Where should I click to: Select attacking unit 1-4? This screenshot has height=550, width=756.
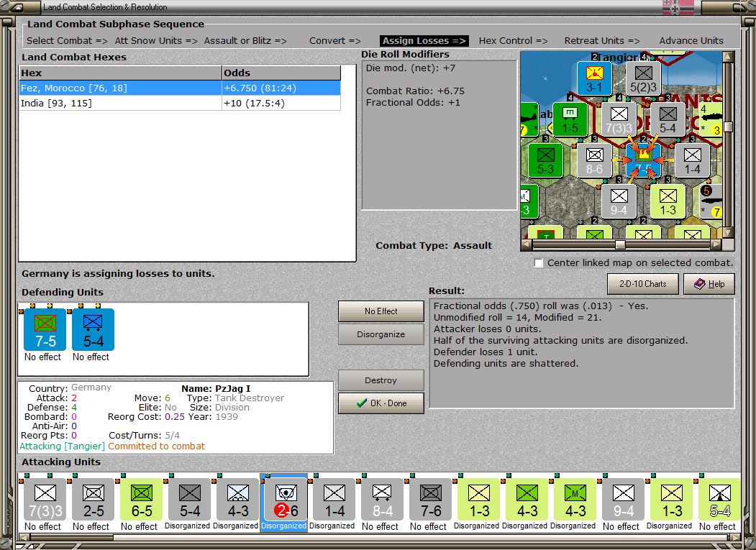[x=334, y=500]
